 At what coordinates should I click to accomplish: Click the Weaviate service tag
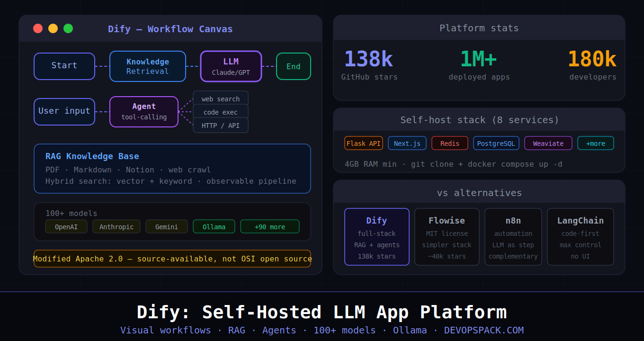click(548, 143)
